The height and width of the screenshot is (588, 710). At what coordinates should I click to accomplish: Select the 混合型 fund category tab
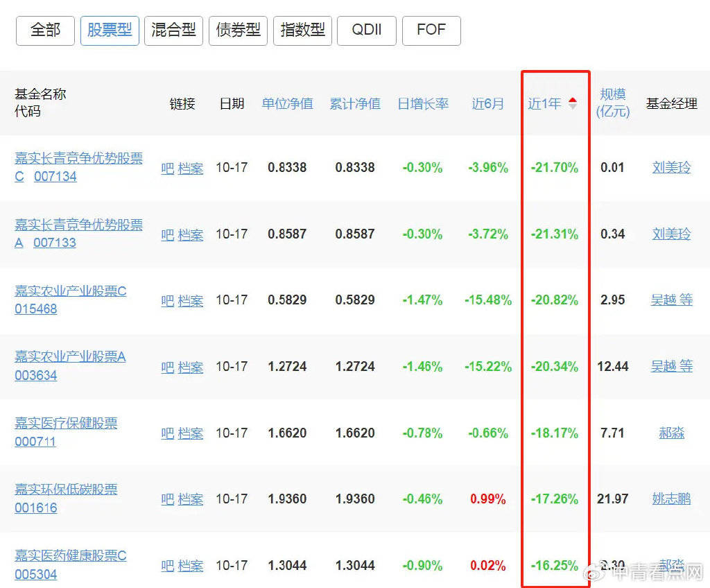click(x=173, y=31)
